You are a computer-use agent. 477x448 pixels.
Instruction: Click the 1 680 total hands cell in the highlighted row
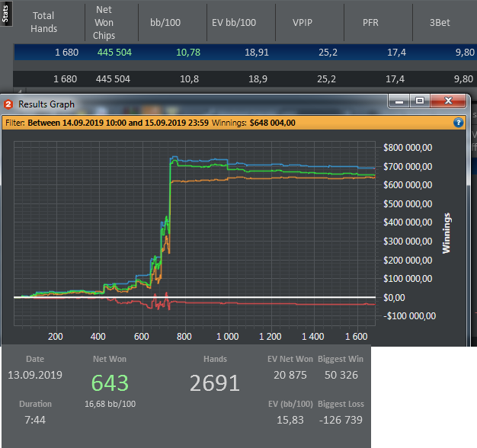click(66, 53)
